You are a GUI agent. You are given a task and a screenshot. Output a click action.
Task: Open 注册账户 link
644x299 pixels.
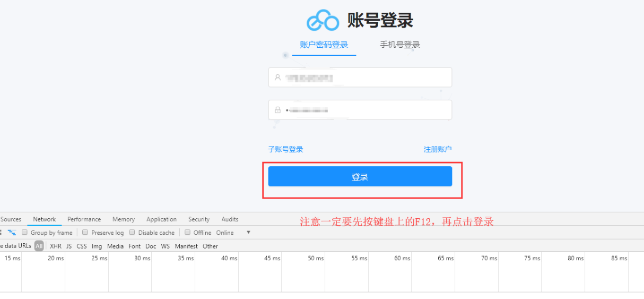(x=438, y=149)
